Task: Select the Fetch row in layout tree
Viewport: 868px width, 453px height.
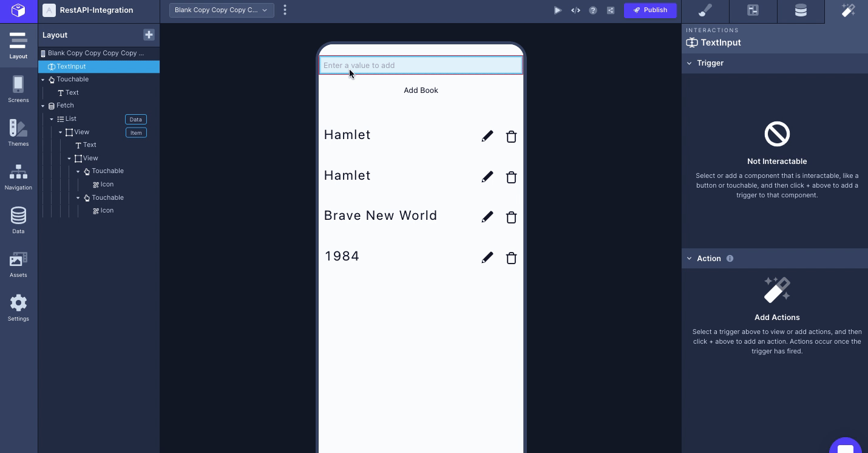Action: (x=99, y=106)
